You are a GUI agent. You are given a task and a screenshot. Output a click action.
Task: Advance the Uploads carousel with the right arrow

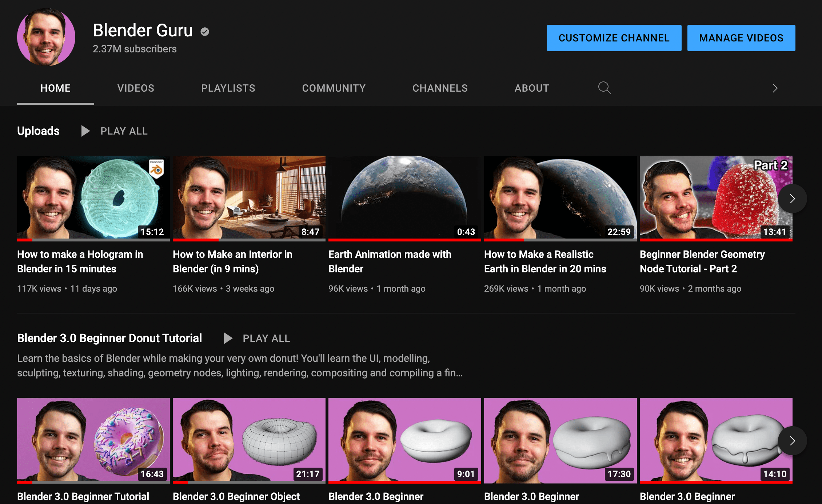coord(792,198)
